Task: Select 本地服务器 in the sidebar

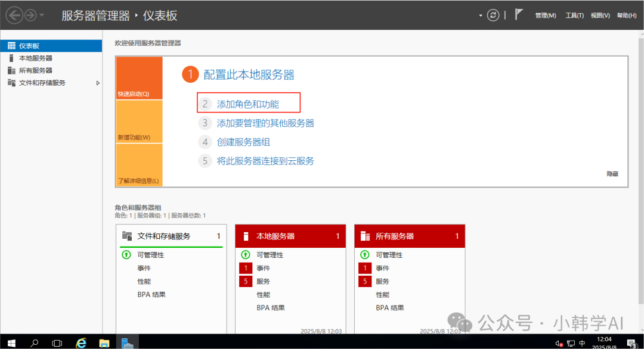Action: 35,58
